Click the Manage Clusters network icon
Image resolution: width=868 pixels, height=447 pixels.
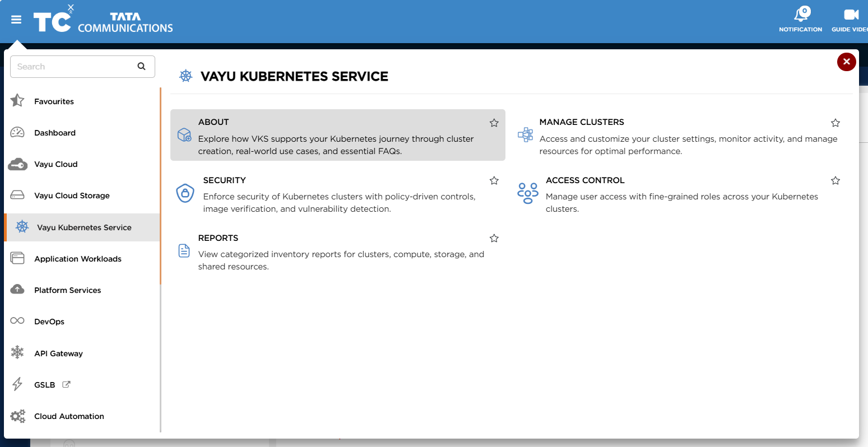click(525, 134)
